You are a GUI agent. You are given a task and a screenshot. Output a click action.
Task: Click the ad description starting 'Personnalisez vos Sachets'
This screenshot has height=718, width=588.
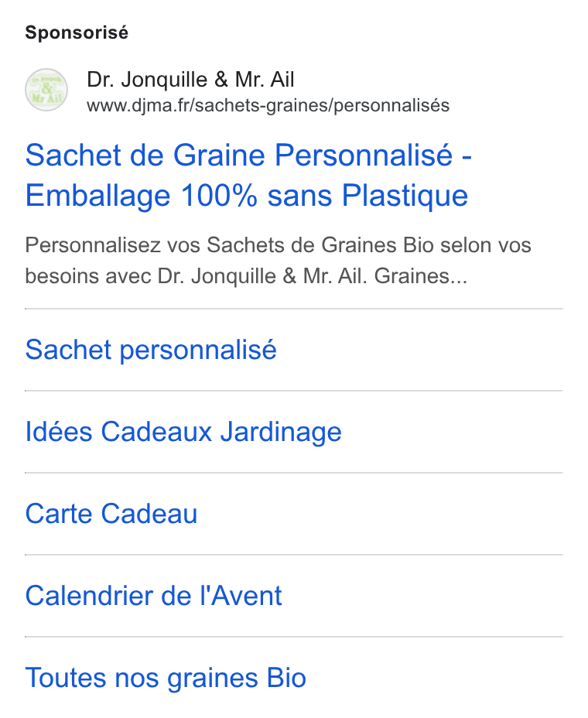tap(278, 261)
